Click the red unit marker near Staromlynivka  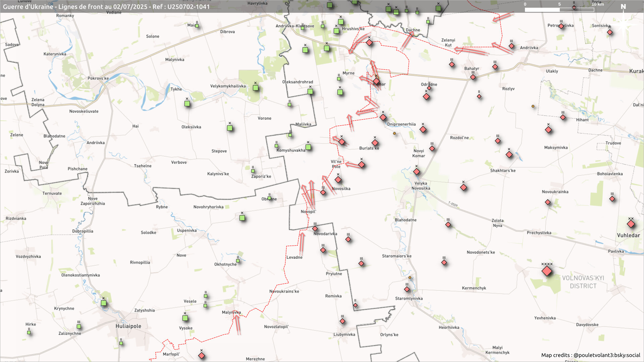click(x=407, y=289)
